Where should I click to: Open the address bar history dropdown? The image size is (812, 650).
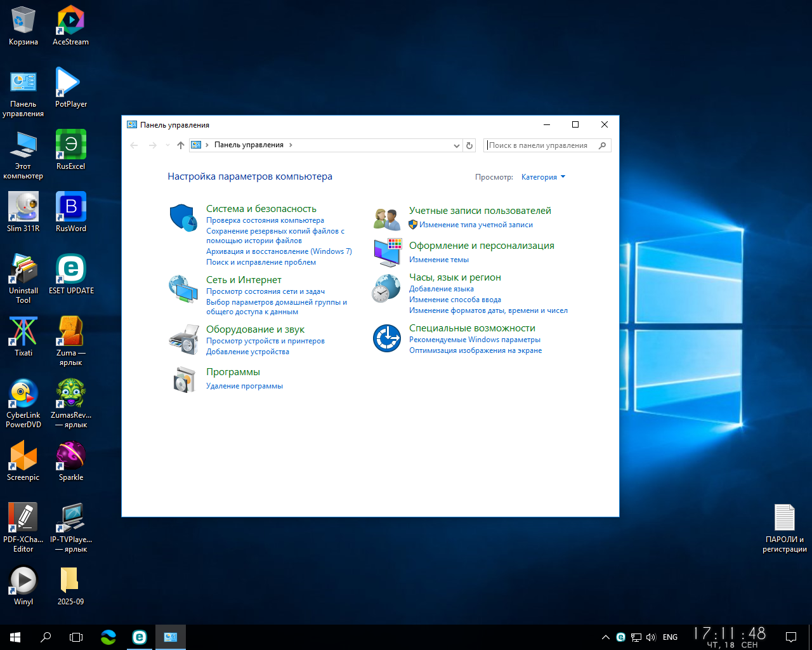coord(456,145)
